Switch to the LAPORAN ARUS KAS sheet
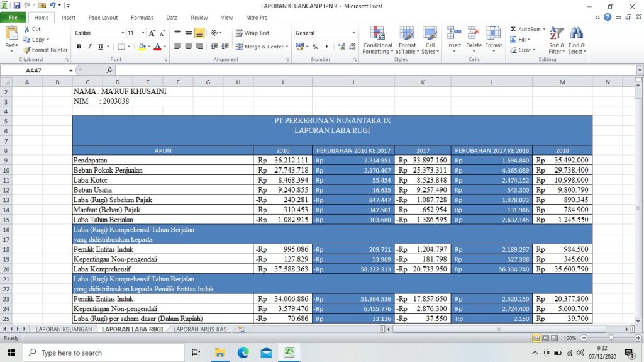Screen dimensions: 644x362 [x=199, y=329]
